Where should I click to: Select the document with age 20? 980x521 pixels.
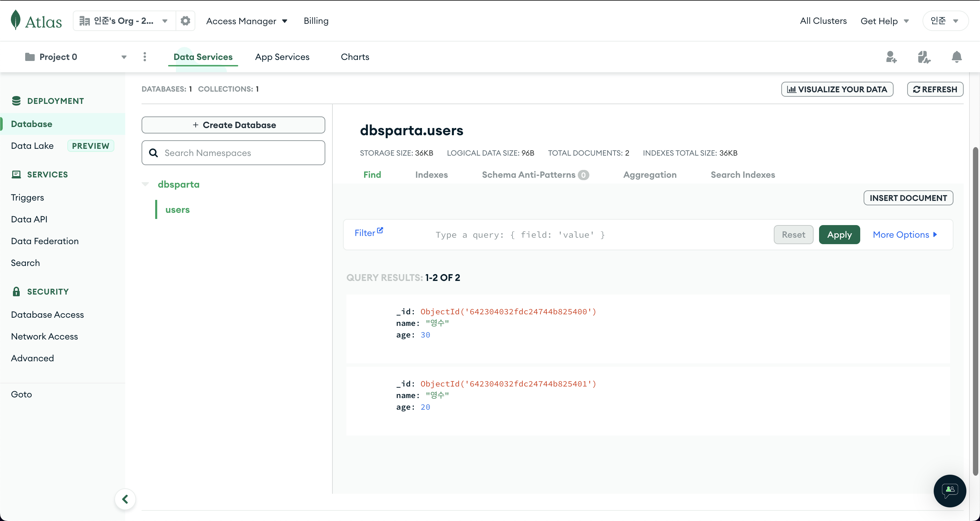[x=648, y=401]
